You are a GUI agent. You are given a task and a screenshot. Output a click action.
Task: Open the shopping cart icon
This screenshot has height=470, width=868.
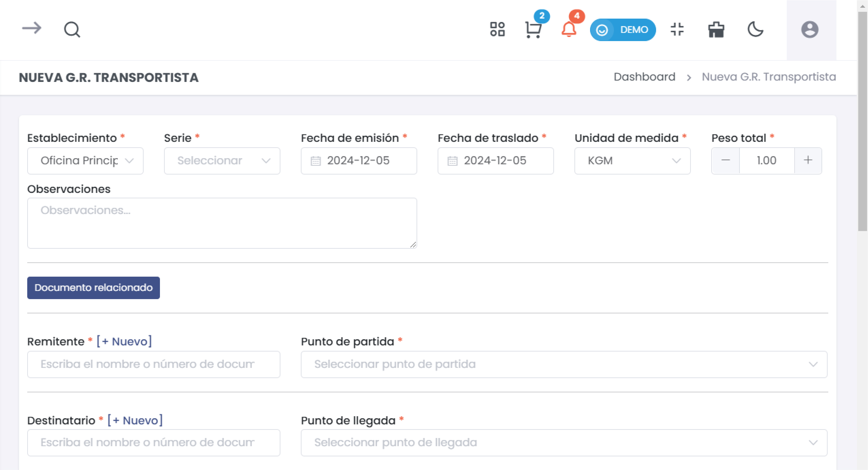533,30
